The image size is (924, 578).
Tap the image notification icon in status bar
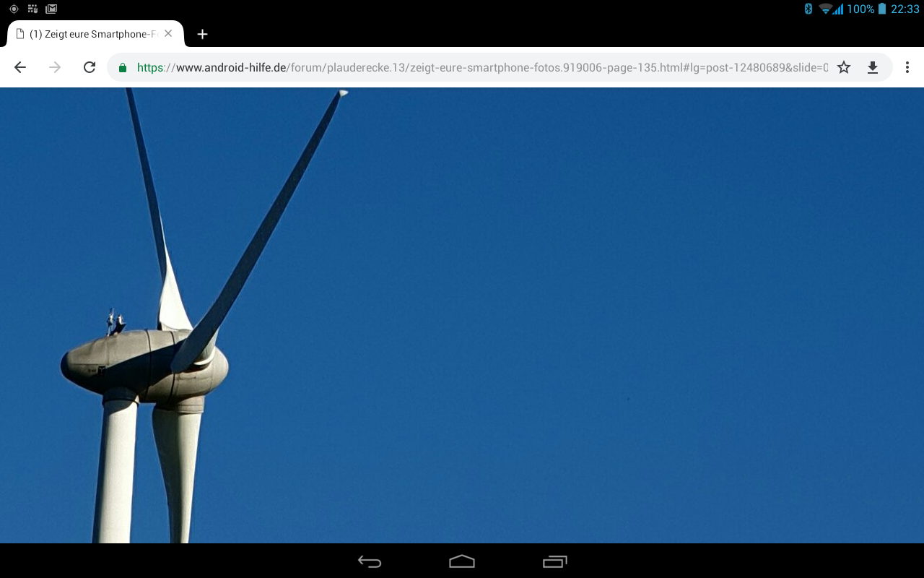click(x=51, y=9)
